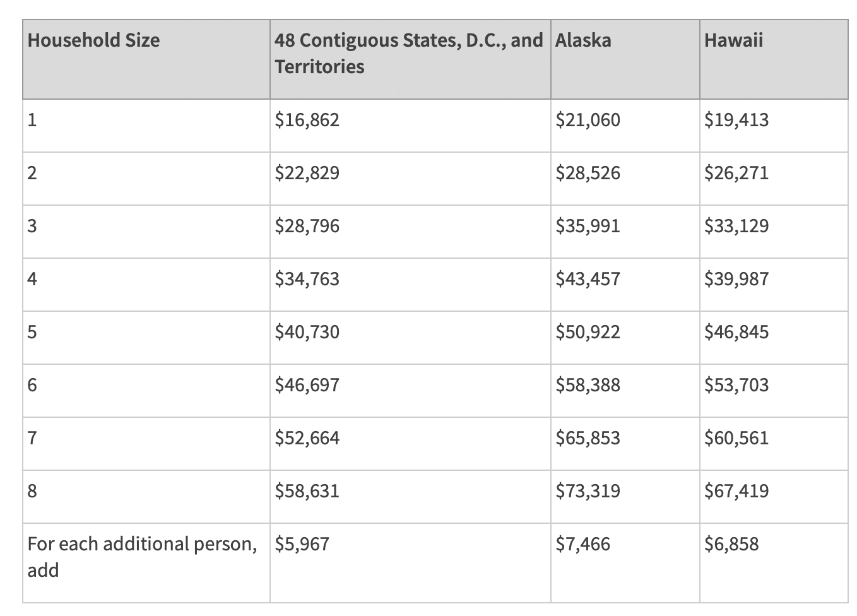Click the $40,730 cell

307,332
